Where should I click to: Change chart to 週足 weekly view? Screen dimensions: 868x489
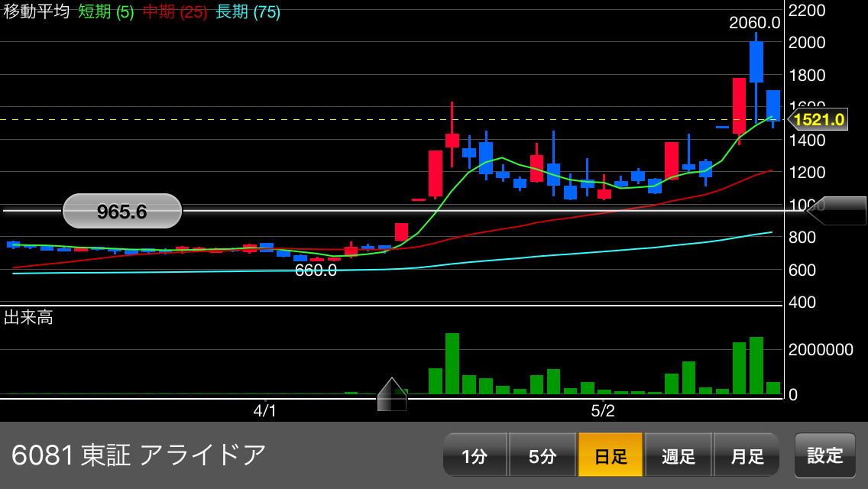click(x=679, y=455)
